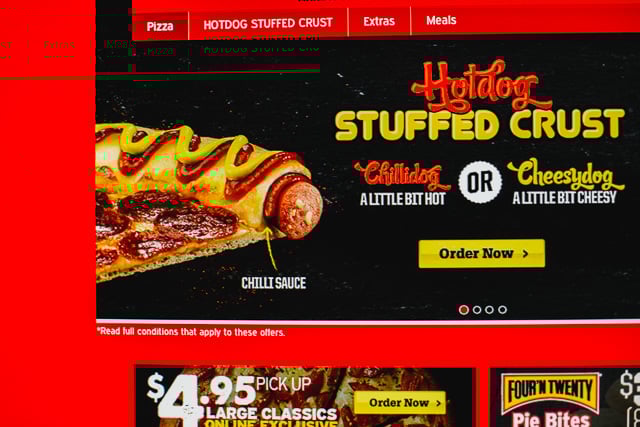
Task: Jump to the fourth carousel slide dot
Action: 502,310
